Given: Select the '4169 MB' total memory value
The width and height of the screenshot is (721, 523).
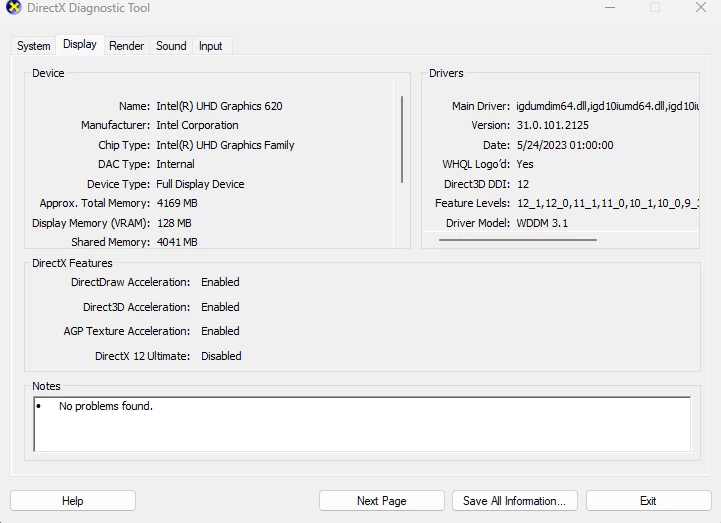Looking at the screenshot, I should tap(177, 203).
